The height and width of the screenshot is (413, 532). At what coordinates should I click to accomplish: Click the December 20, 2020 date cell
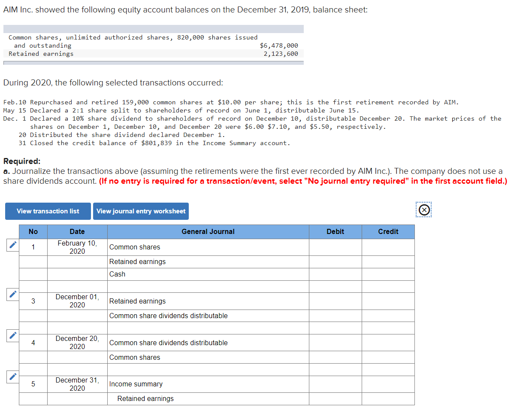[x=77, y=343]
